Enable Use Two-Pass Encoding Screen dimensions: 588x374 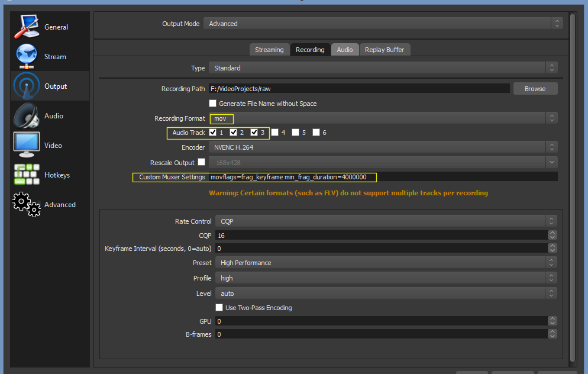[219, 308]
